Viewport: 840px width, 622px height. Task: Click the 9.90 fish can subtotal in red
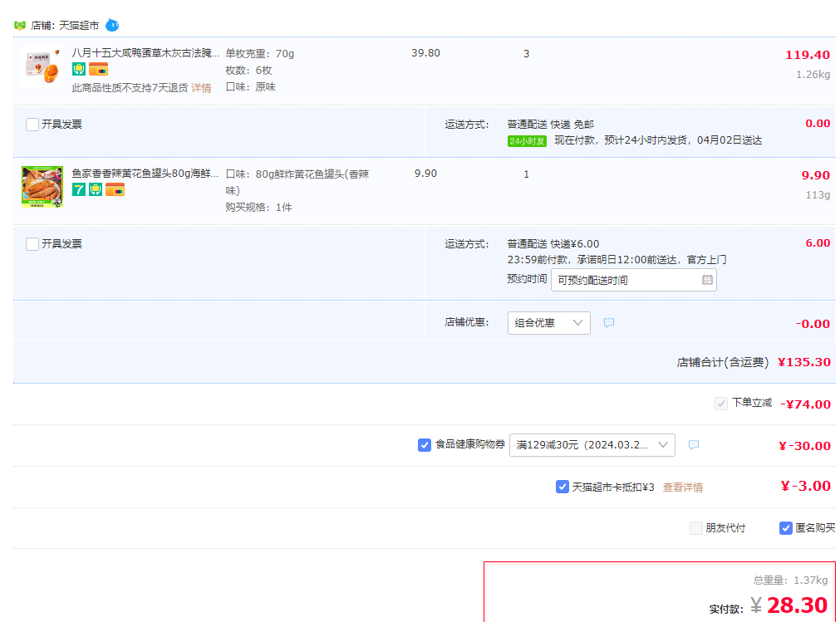pyautogui.click(x=815, y=175)
